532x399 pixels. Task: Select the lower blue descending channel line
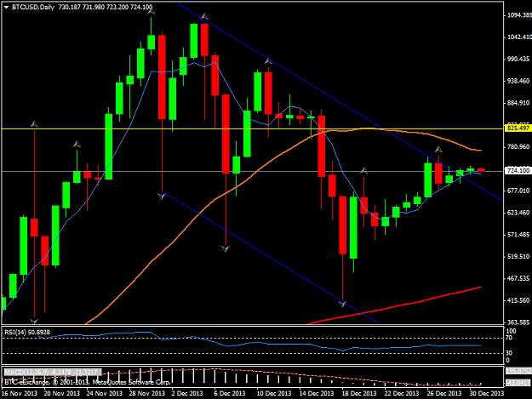[x=272, y=259]
